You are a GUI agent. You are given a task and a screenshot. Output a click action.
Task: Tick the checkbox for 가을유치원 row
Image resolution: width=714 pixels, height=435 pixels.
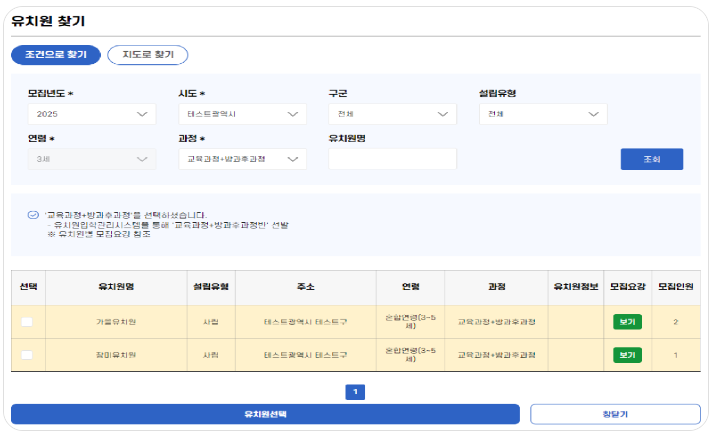[x=27, y=322]
